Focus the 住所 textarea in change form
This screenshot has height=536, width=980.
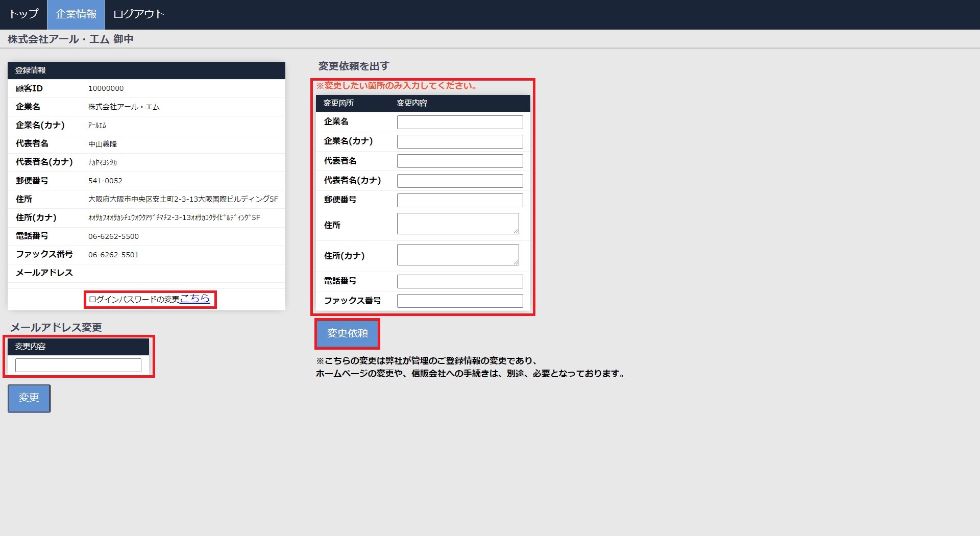tap(457, 224)
